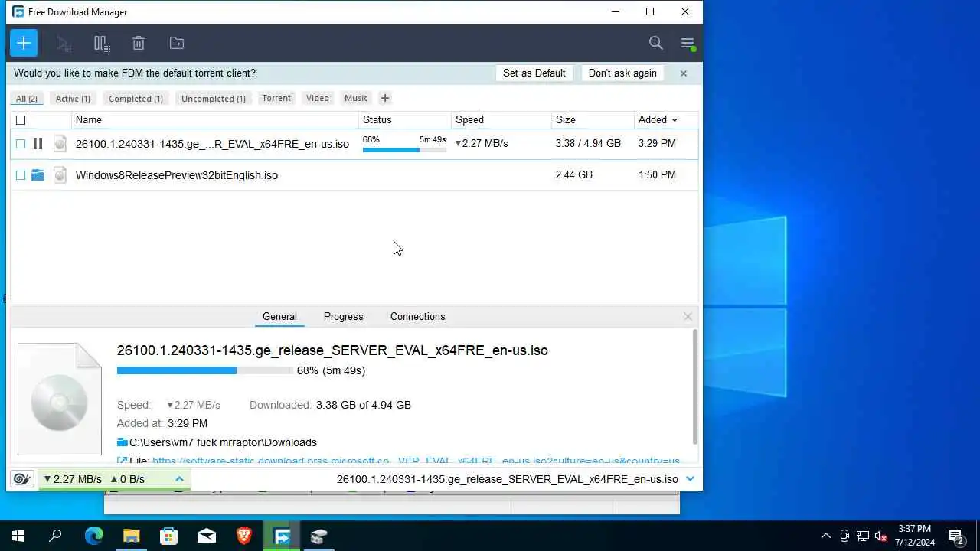Expand the speed panel chevron in status bar
This screenshot has width=980, height=551.
pos(179,479)
